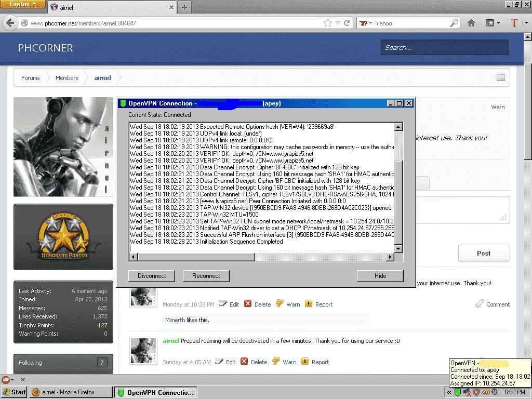Click the OpenVPN log horizontal scrollbar thumb
The image size is (532, 399).
(x=196, y=257)
